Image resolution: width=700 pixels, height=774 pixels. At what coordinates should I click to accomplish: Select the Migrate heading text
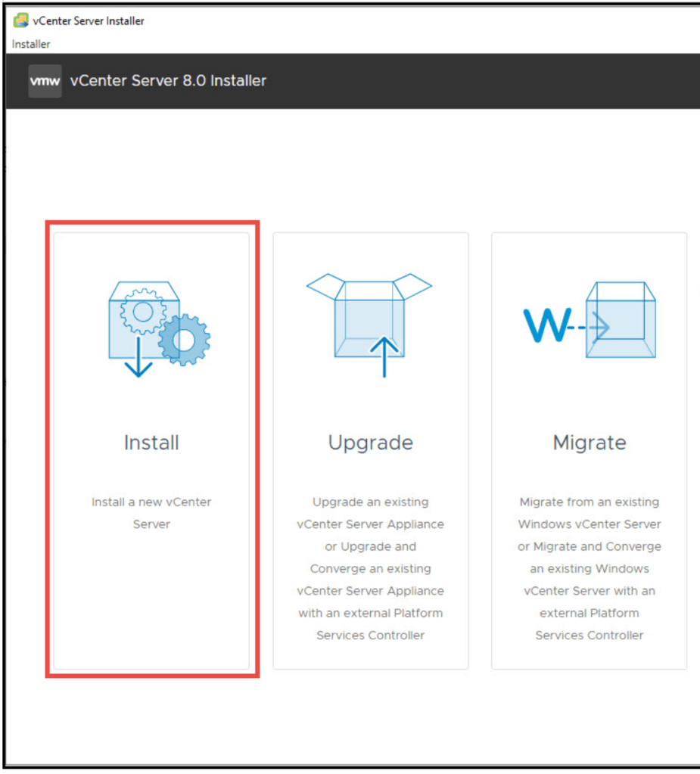590,443
